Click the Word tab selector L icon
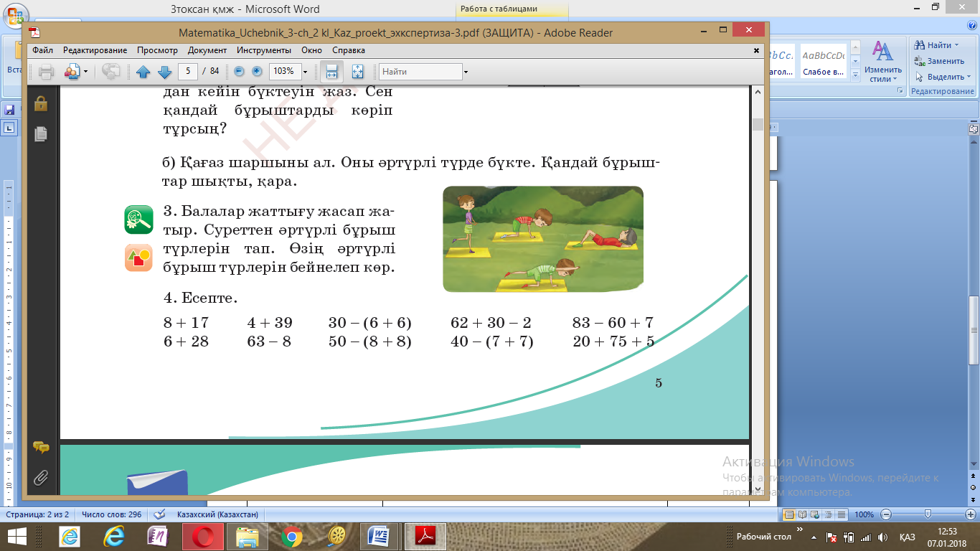This screenshot has width=980, height=551. (x=9, y=128)
